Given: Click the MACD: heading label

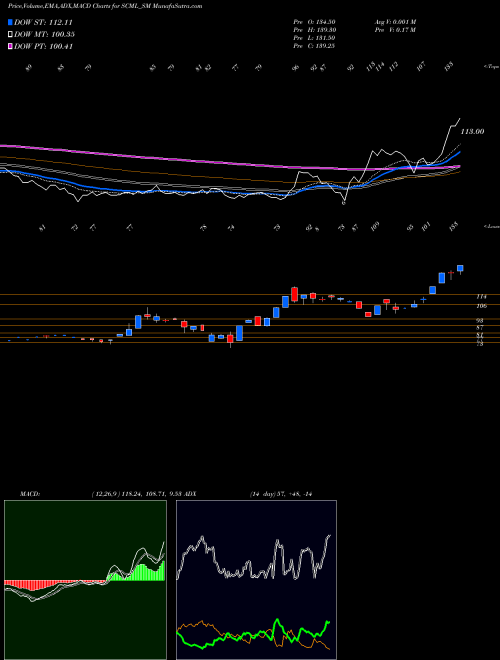Looking at the screenshot, I should (x=29, y=494).
